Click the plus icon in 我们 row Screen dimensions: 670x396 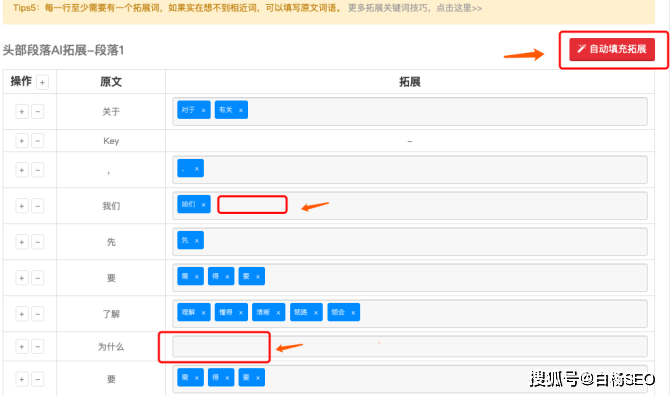point(22,206)
